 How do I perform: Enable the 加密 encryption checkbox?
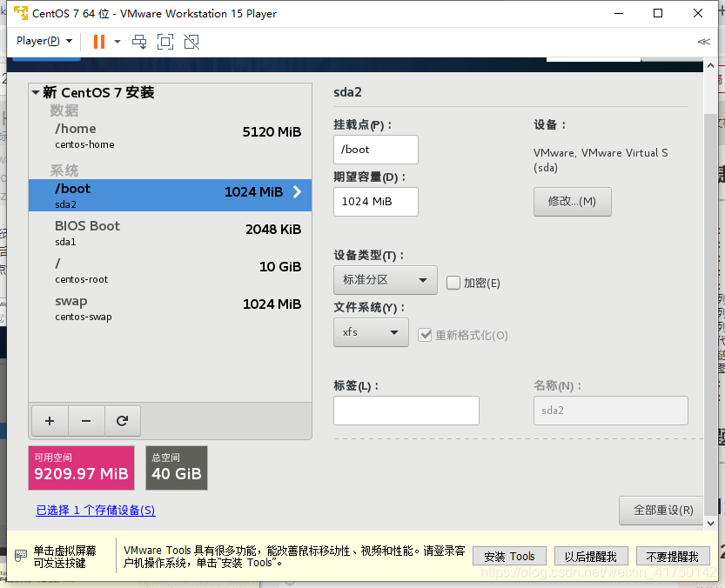453,283
